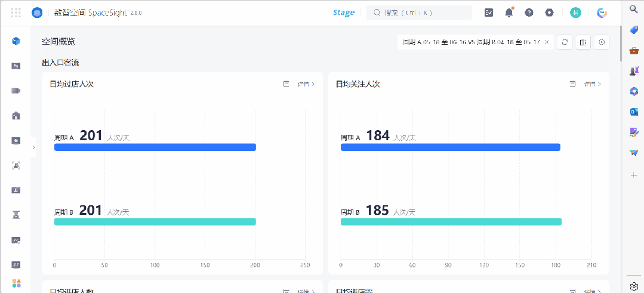The width and height of the screenshot is (644, 293).
Task: Open the app launcher grid icon
Action: point(16,13)
